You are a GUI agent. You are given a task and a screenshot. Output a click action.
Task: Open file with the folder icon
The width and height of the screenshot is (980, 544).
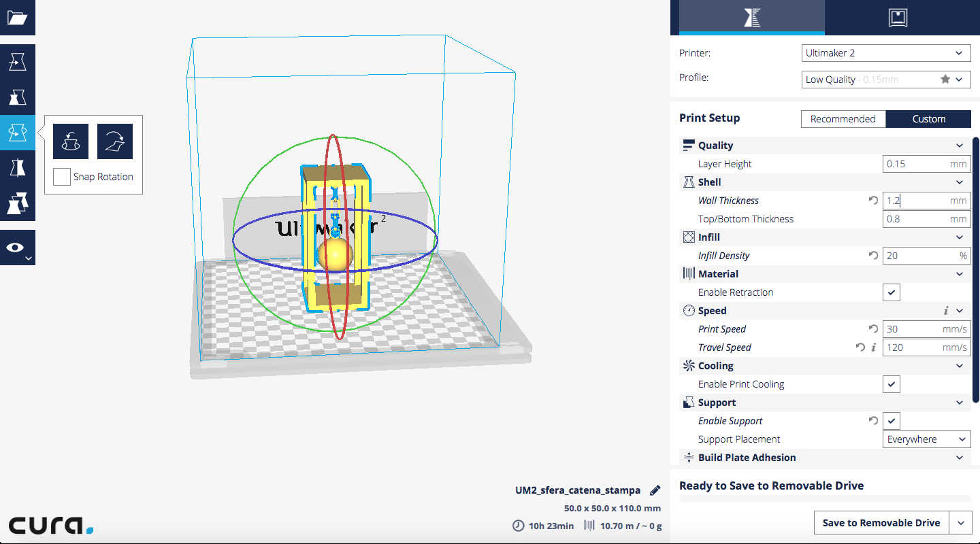click(17, 18)
